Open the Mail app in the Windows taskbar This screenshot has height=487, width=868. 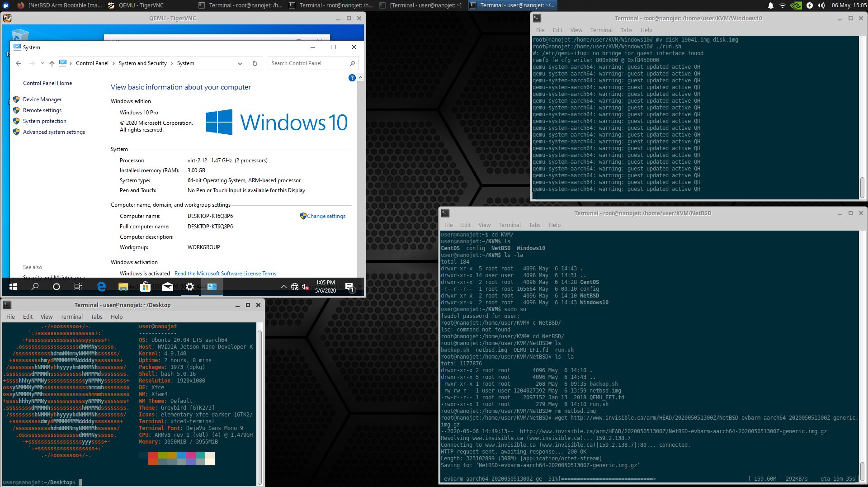pos(167,287)
